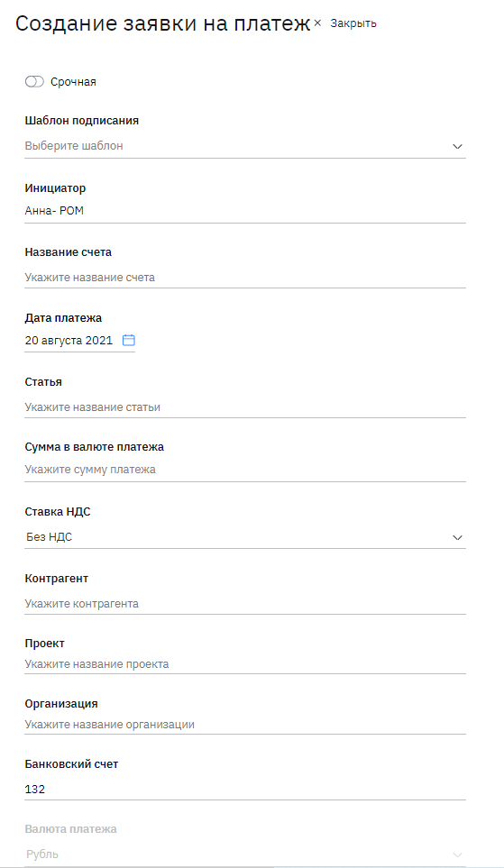Click the Закрыть link
Screen dimensions: 504x868
[x=353, y=23]
